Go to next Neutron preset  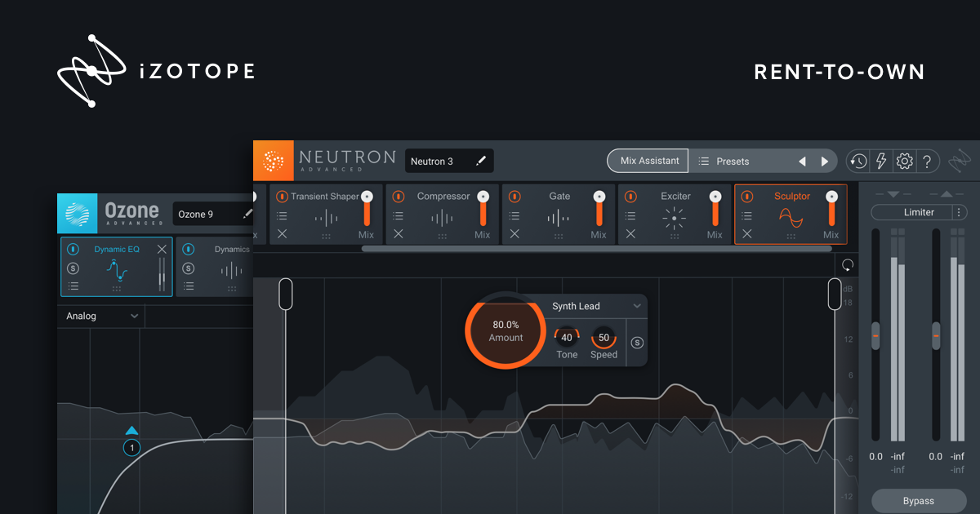pyautogui.click(x=825, y=162)
